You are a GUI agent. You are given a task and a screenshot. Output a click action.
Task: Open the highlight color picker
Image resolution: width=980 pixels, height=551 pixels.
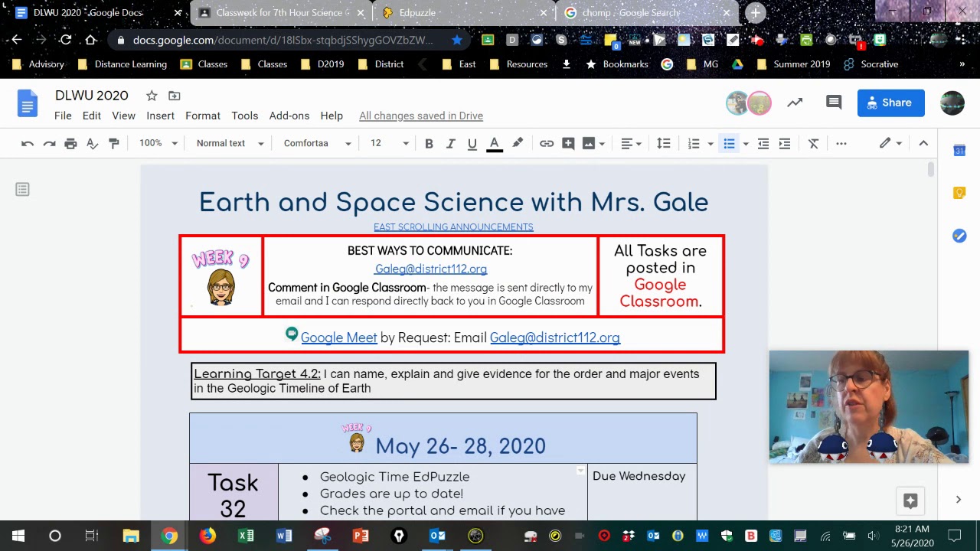518,143
